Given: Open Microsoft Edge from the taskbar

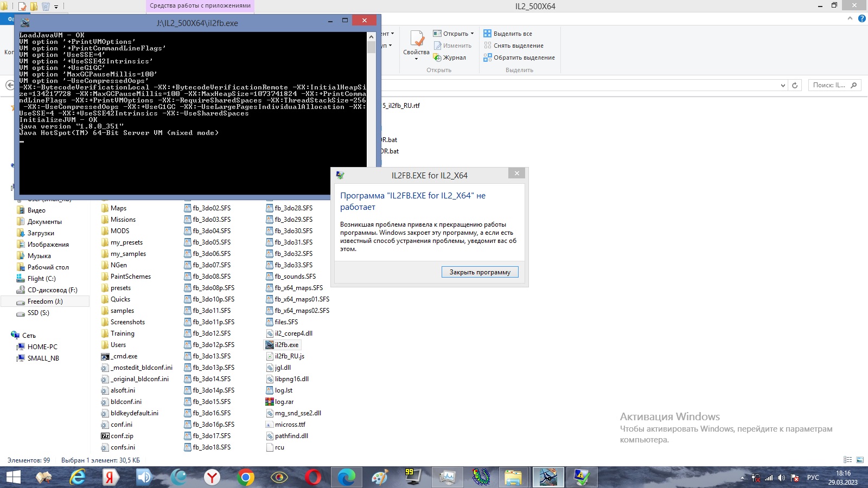Looking at the screenshot, I should coord(346,477).
